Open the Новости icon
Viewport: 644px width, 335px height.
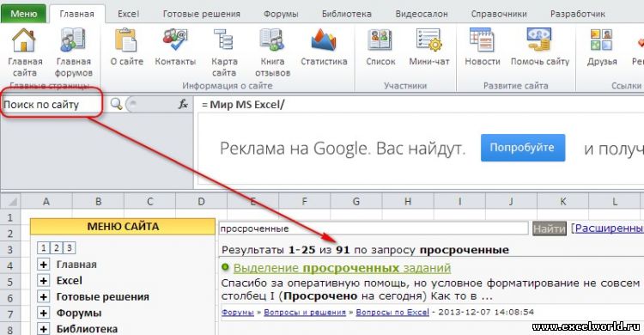pos(483,40)
